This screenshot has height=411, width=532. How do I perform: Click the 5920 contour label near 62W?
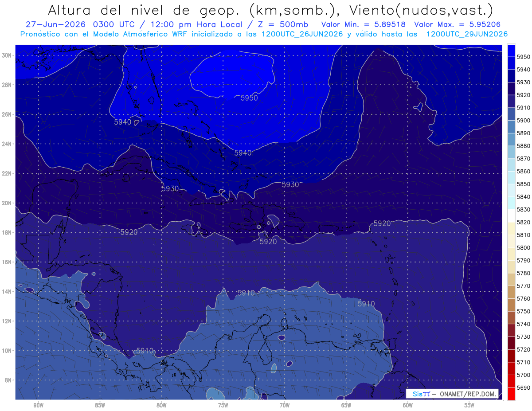tap(382, 223)
